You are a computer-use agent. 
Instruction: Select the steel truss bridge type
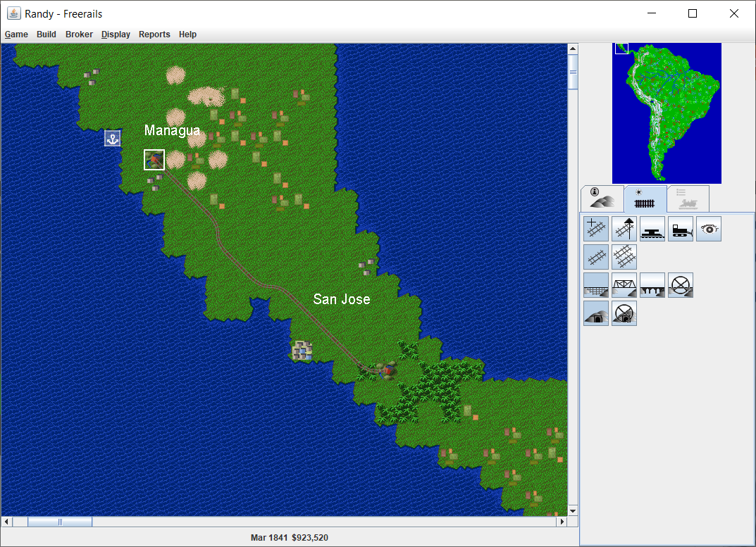[624, 285]
